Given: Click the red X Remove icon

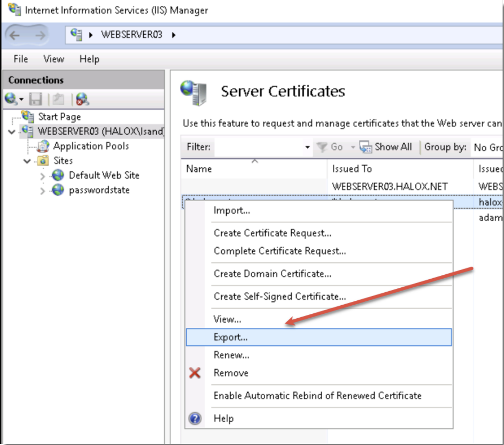Looking at the screenshot, I should tap(195, 373).
